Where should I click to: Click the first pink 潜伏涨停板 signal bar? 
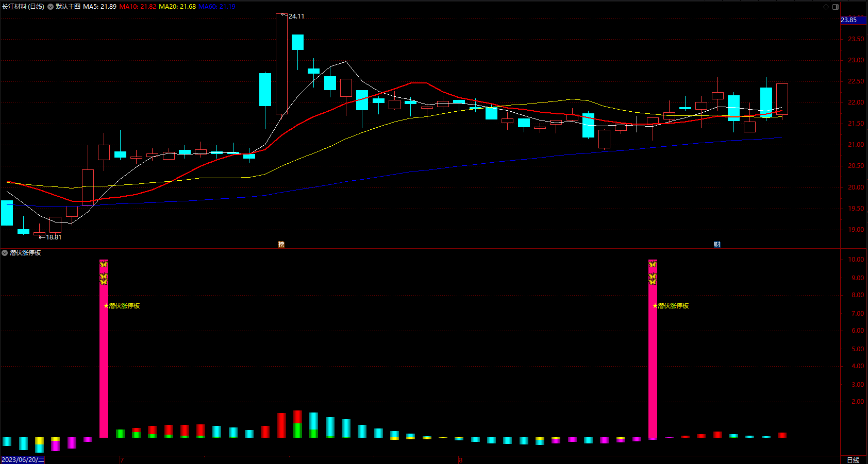(x=104, y=349)
